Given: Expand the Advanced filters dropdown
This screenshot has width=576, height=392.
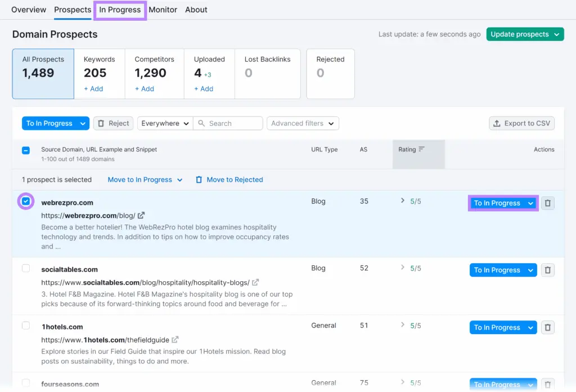Looking at the screenshot, I should [303, 123].
